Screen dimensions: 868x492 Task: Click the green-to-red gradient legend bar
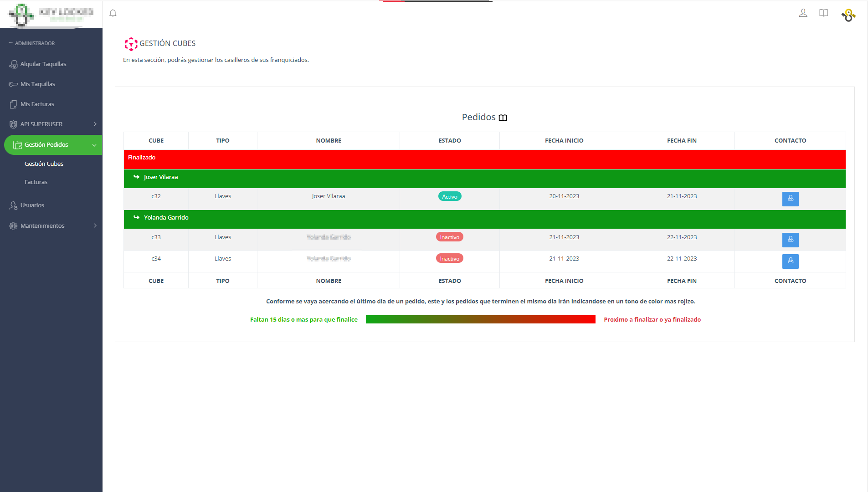(480, 319)
